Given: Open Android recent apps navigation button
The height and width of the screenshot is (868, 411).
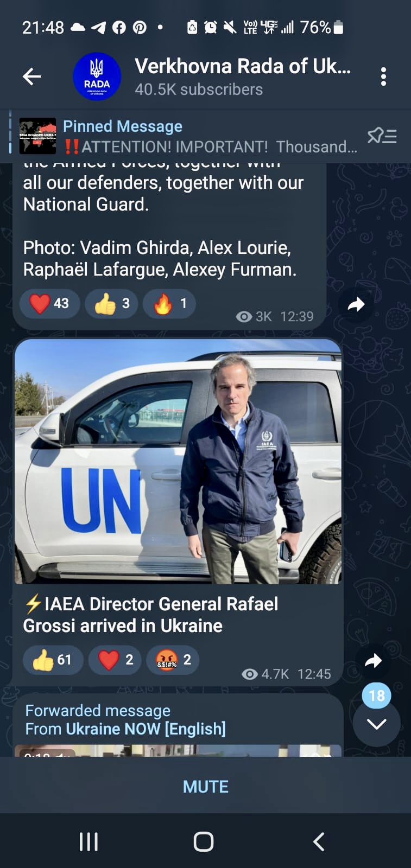Looking at the screenshot, I should (x=88, y=842).
